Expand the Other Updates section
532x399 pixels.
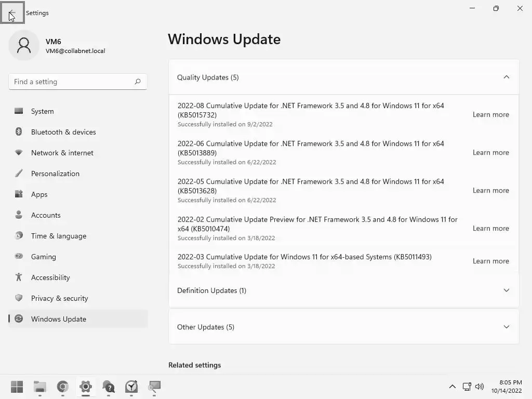coord(506,327)
